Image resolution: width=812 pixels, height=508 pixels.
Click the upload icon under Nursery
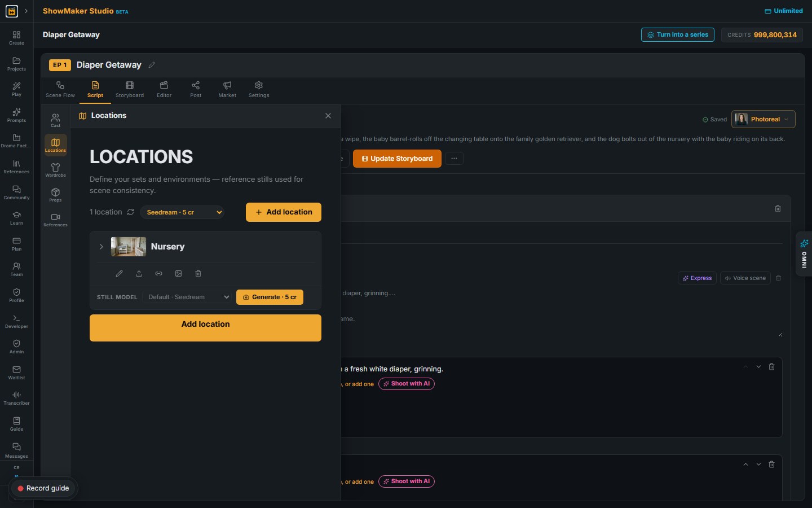[x=139, y=274]
